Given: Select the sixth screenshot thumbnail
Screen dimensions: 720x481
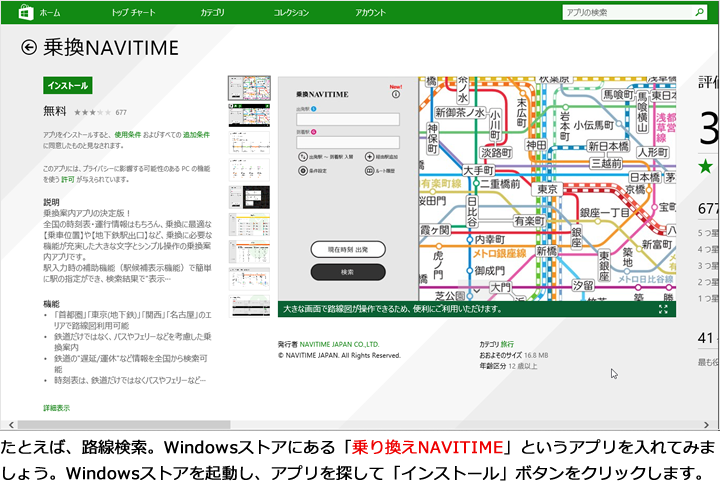Looking at the screenshot, I should [x=249, y=224].
